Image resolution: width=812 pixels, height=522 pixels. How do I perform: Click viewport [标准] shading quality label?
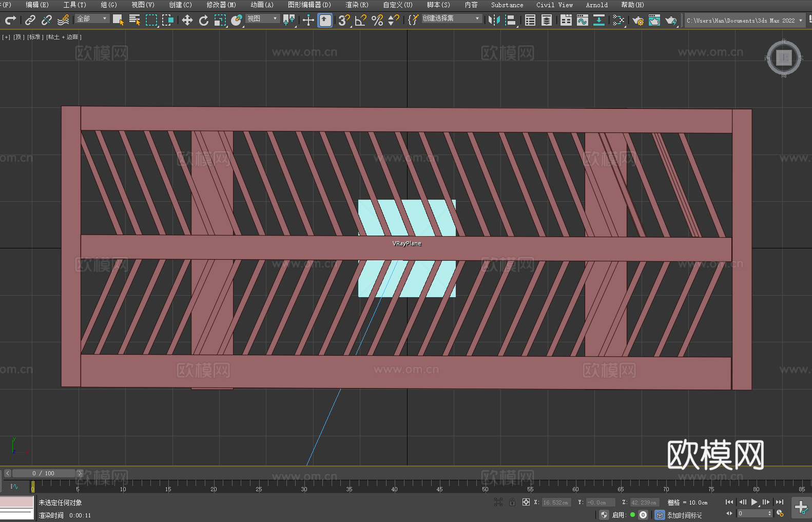(x=35, y=37)
